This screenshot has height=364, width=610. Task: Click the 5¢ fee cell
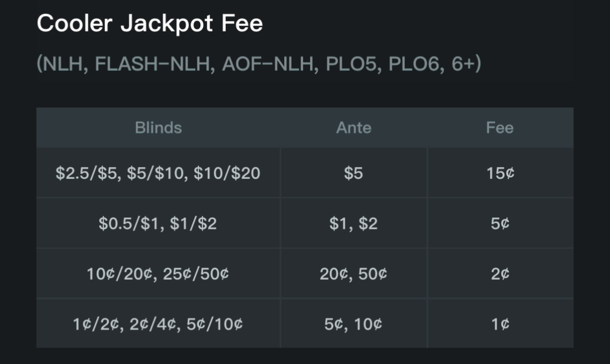pos(500,223)
